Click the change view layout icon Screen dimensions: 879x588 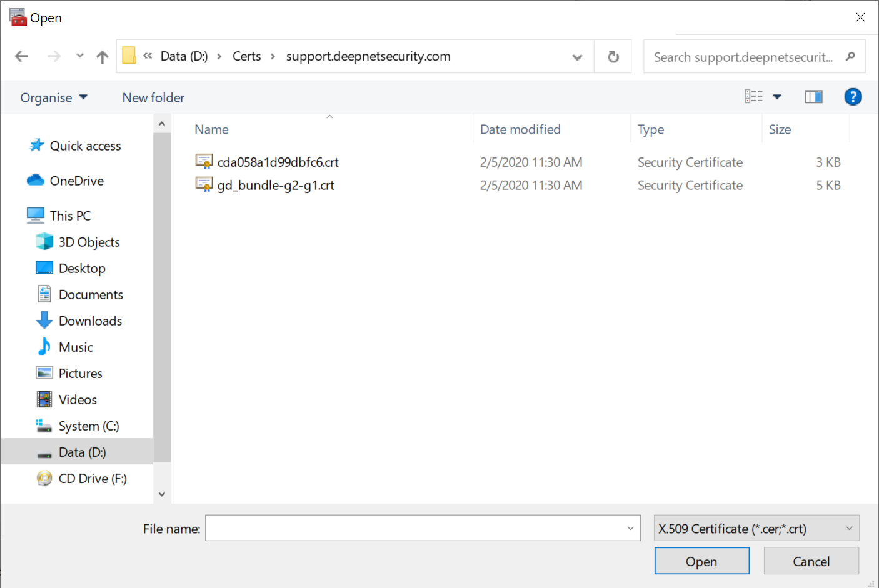coord(753,97)
